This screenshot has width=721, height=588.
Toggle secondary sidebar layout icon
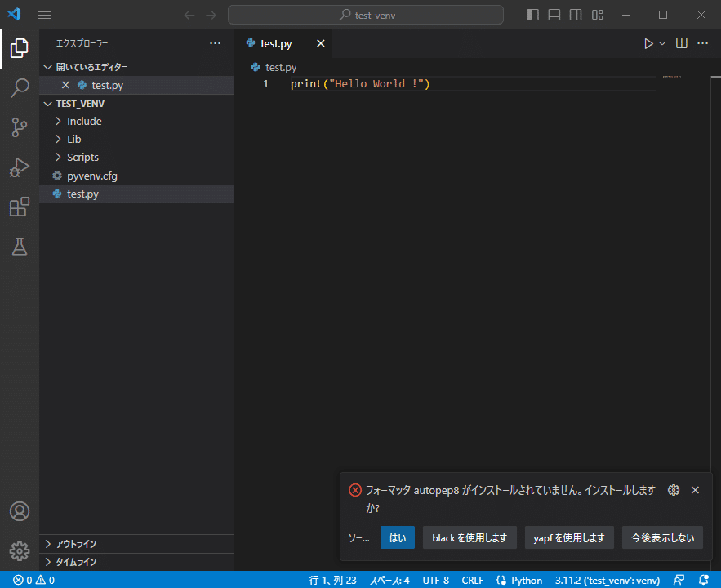coord(576,16)
